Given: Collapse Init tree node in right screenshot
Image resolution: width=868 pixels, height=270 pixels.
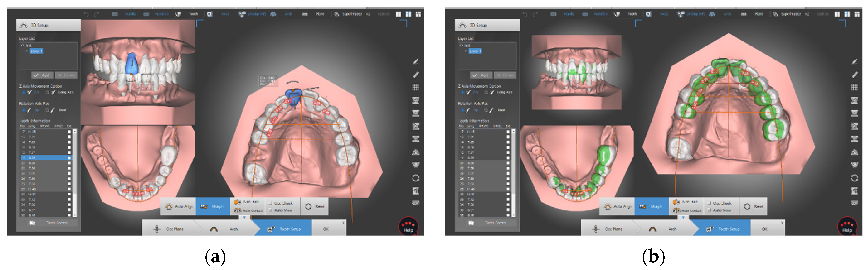Looking at the screenshot, I should tap(461, 46).
